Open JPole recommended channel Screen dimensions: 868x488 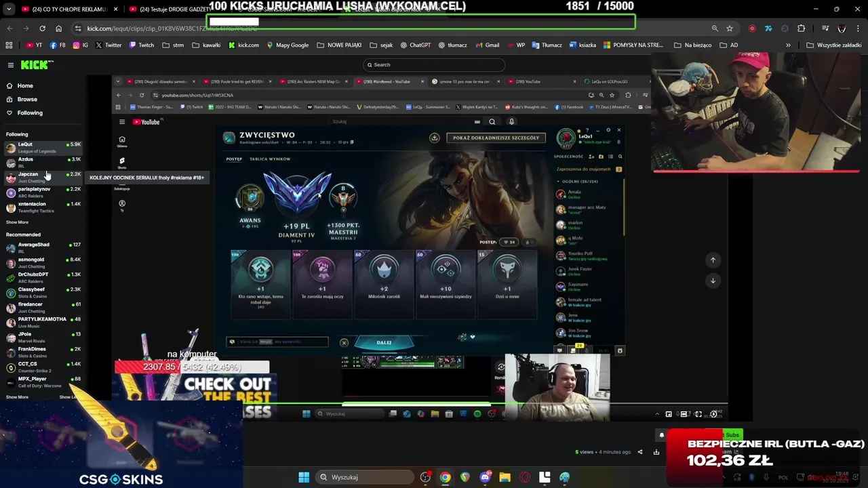coord(43,338)
